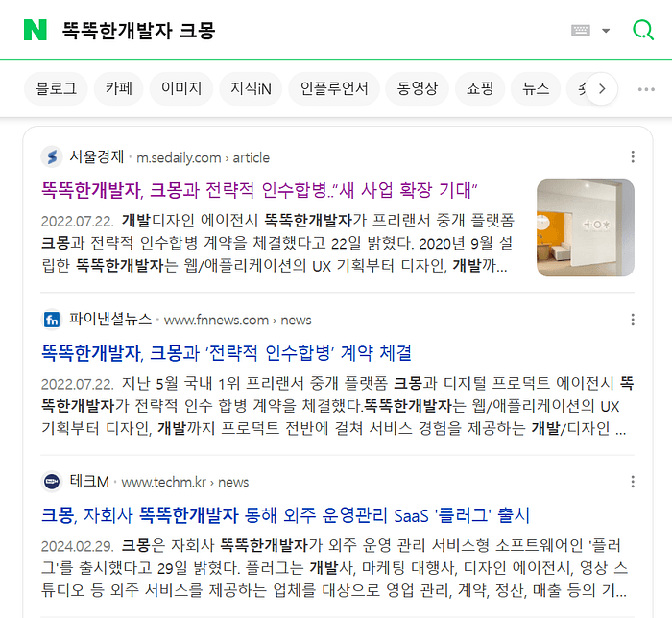Open the 테크M 플러그 출시 article link
The width and height of the screenshot is (672, 618).
(285, 514)
